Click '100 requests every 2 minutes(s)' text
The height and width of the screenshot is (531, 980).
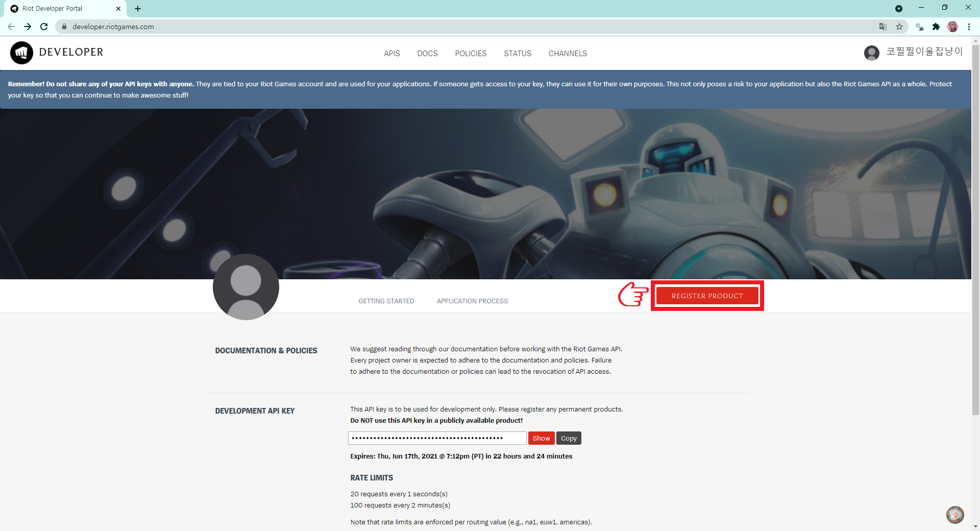point(400,505)
